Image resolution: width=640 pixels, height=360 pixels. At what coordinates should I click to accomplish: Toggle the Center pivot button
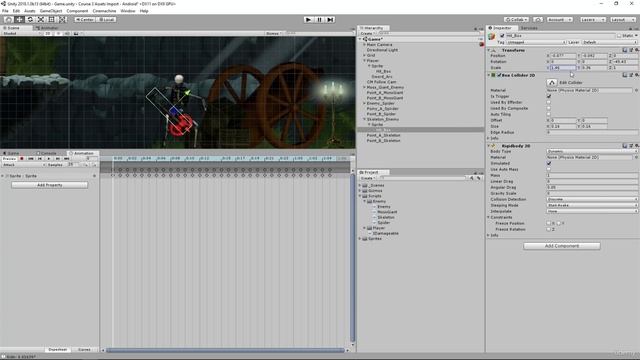coord(84,20)
